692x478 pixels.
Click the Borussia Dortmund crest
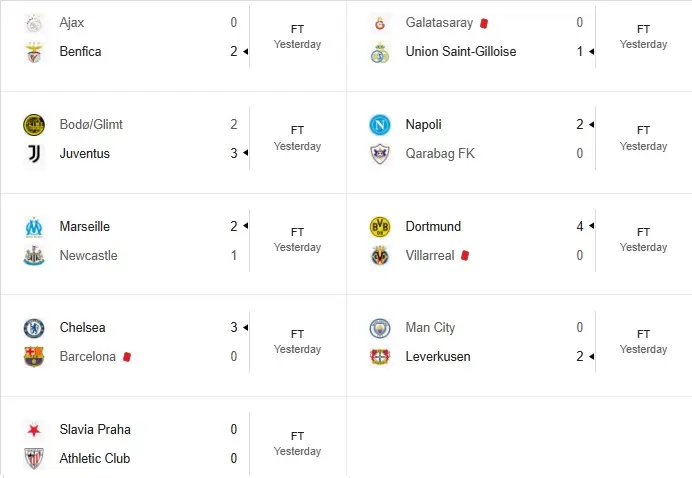click(380, 227)
